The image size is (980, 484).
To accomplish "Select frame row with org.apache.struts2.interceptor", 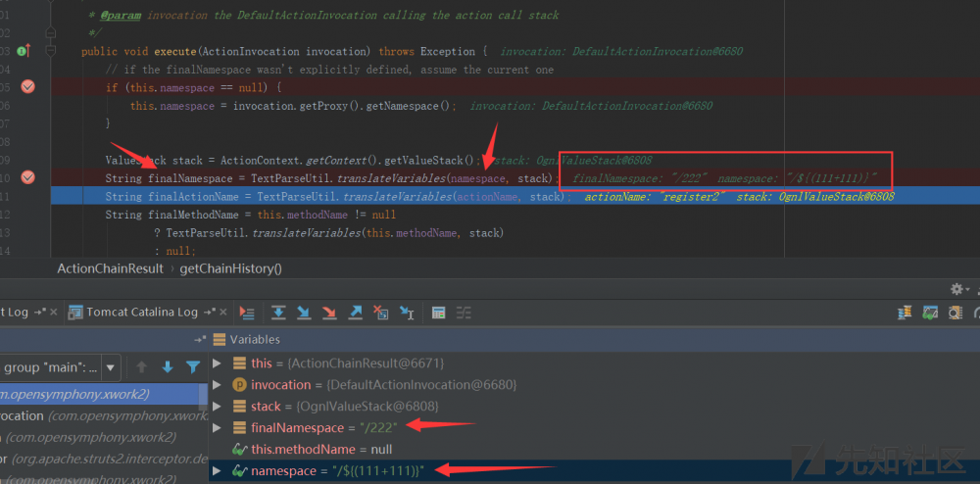I will tap(104, 460).
